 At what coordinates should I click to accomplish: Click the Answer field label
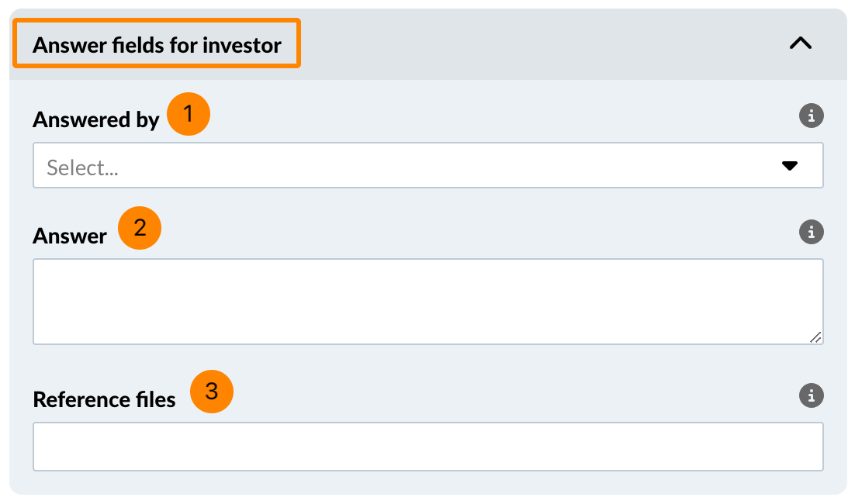[70, 236]
